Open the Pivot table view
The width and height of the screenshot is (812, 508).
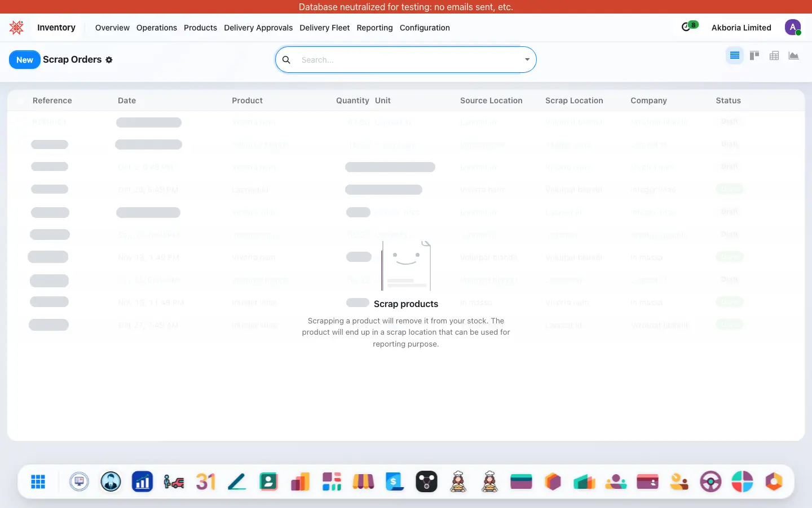(x=774, y=55)
